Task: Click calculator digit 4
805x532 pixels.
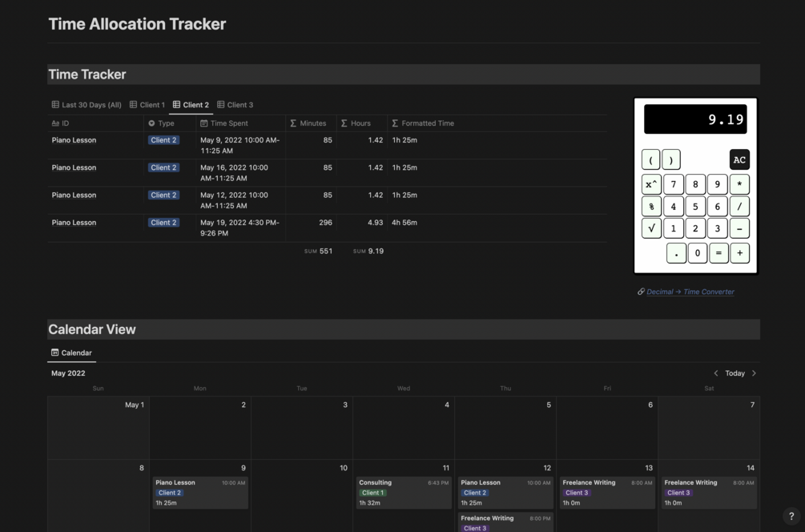Action: tap(674, 207)
